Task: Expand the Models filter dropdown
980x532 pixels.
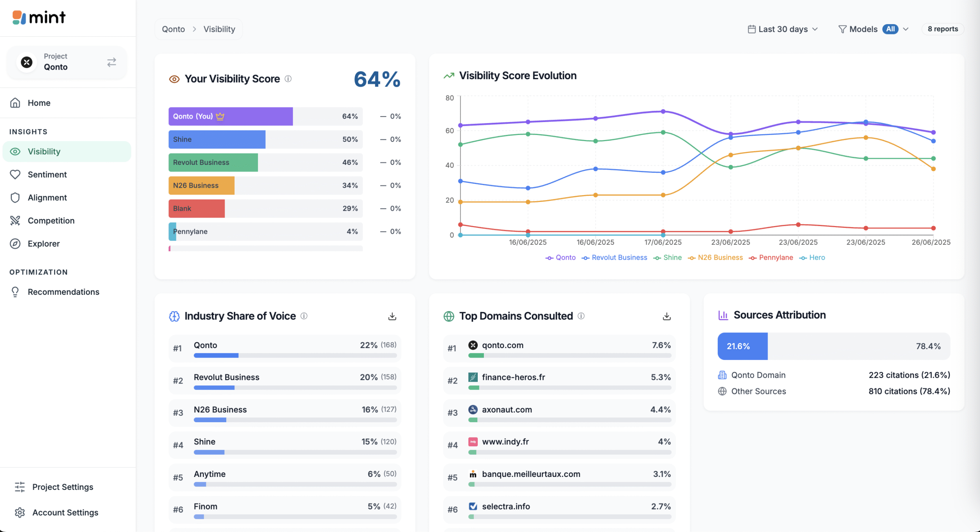Action: (x=873, y=29)
